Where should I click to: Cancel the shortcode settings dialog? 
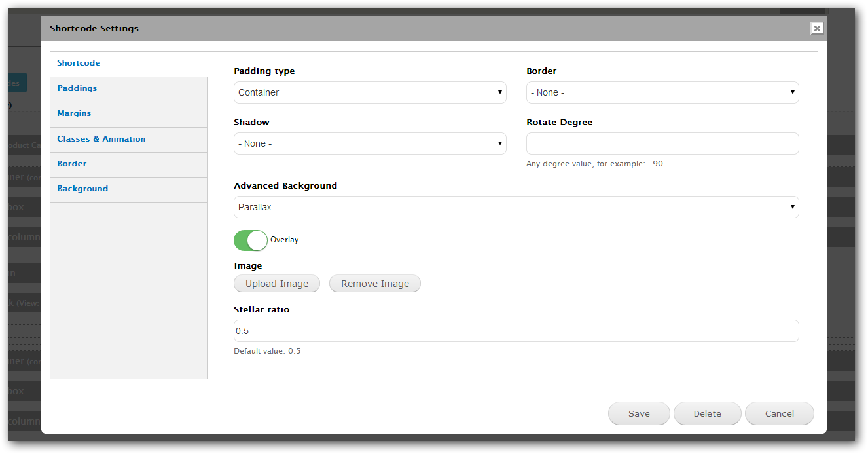[779, 413]
